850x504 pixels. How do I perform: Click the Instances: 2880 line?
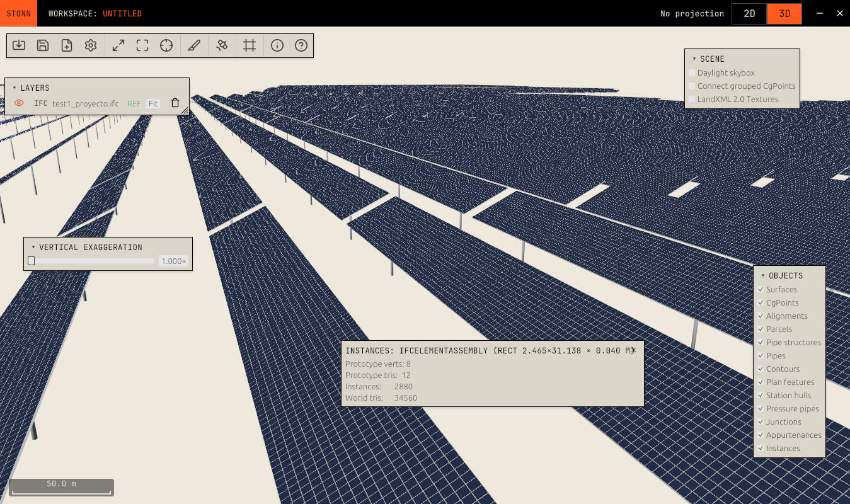point(379,387)
